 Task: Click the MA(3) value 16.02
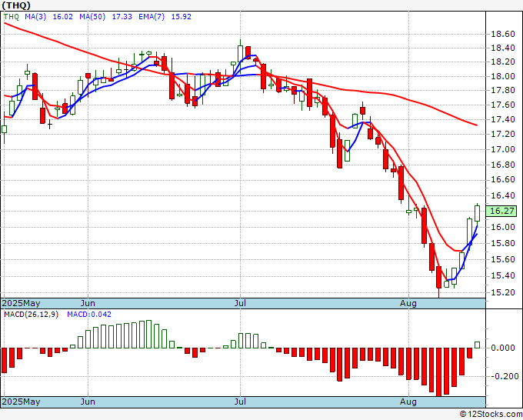(63, 16)
